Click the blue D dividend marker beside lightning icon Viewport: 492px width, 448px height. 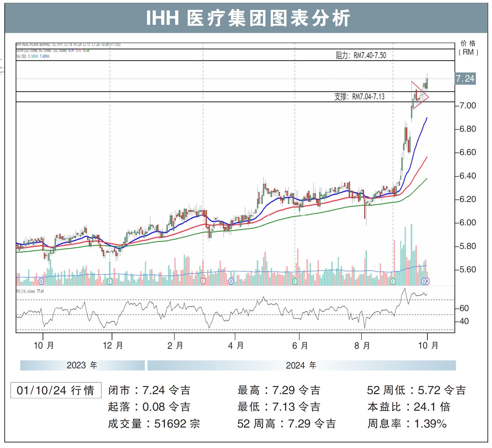[424, 281]
